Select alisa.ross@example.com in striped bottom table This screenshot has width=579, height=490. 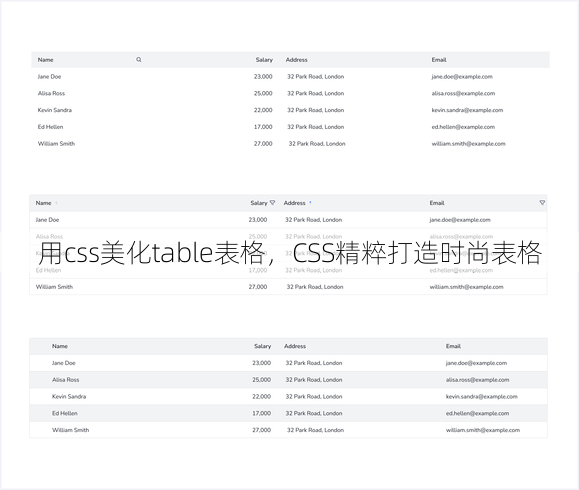point(477,380)
